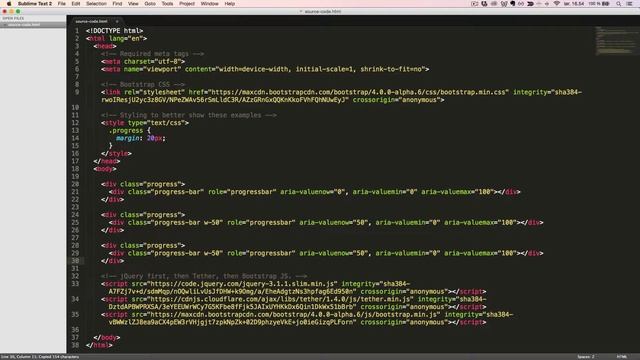
Task: Click the progress-bar w-50 div on line 25
Action: pyautogui.click(x=326, y=222)
